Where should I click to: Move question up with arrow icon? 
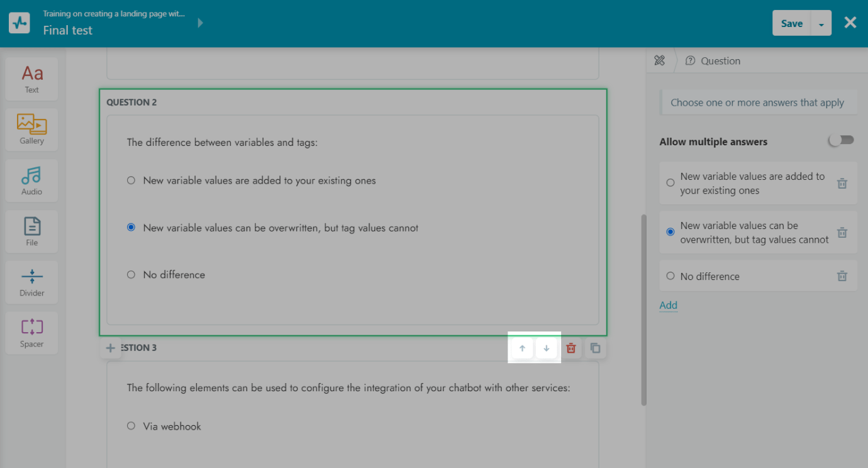pyautogui.click(x=522, y=348)
